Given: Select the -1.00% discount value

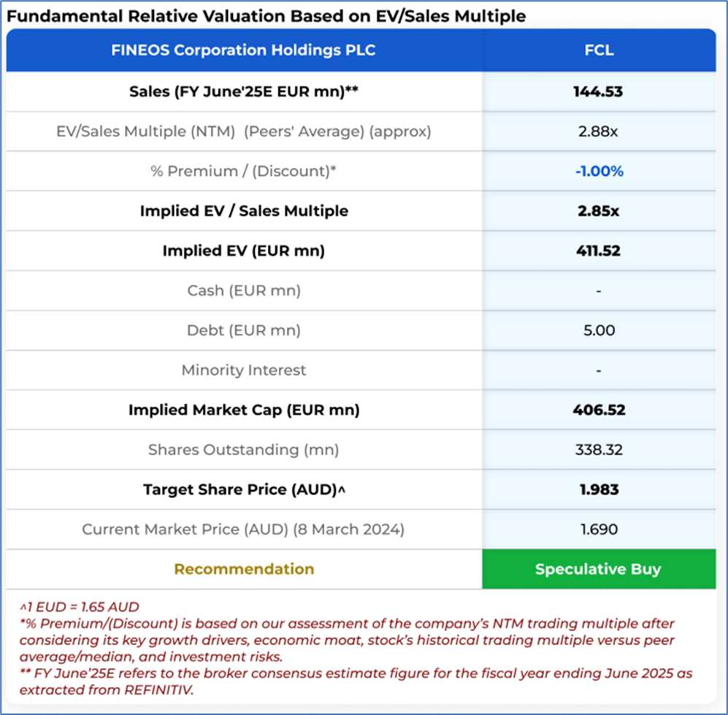Looking at the screenshot, I should click(599, 172).
